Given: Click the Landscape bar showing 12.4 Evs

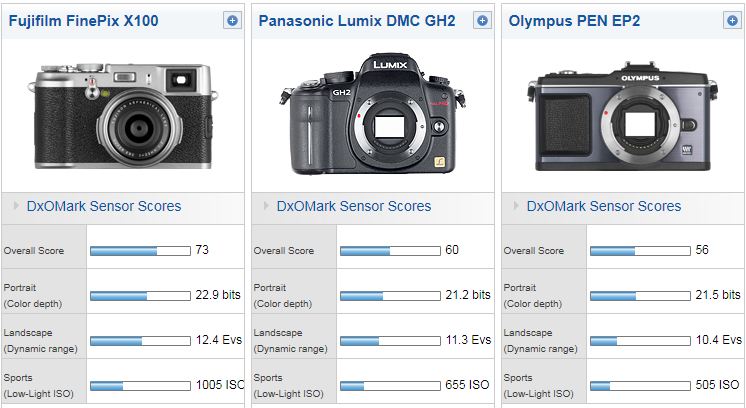Looking at the screenshot, I should tap(140, 341).
